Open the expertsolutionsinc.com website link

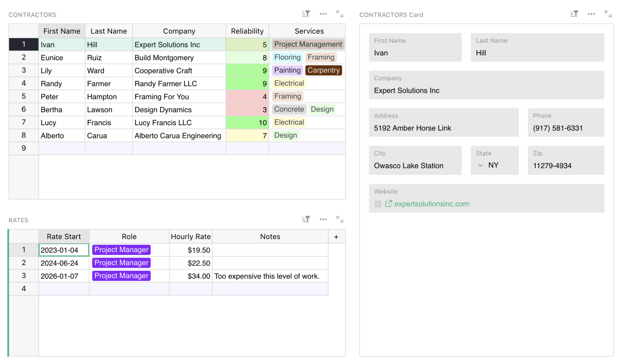click(431, 204)
